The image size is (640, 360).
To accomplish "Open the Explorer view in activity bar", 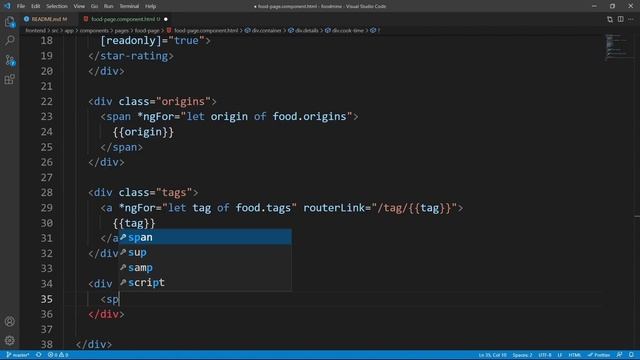I will click(x=9, y=22).
